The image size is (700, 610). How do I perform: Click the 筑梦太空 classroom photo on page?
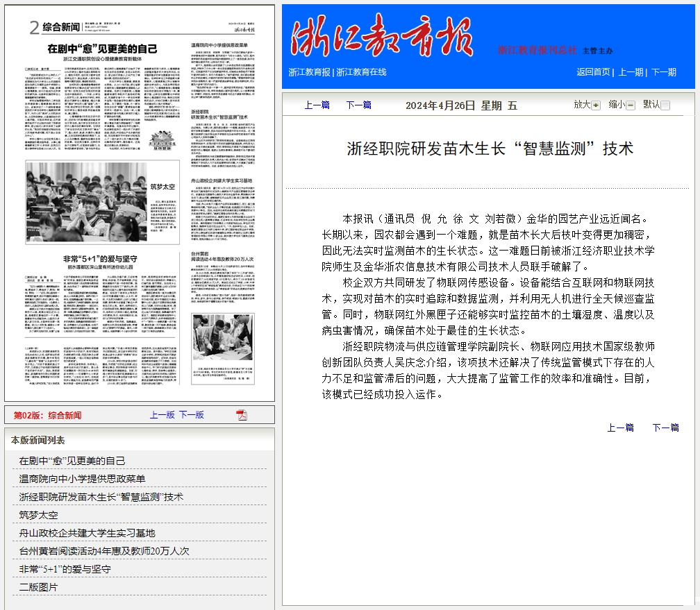click(86, 205)
